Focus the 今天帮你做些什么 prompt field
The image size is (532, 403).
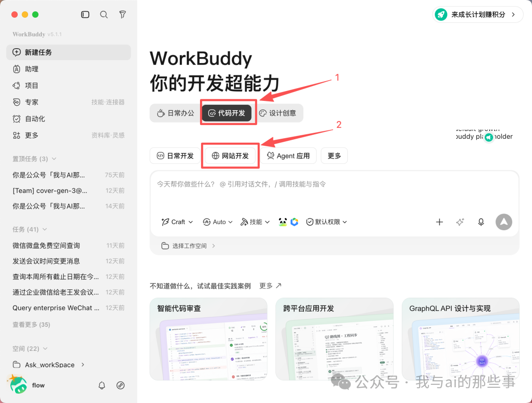(334, 184)
